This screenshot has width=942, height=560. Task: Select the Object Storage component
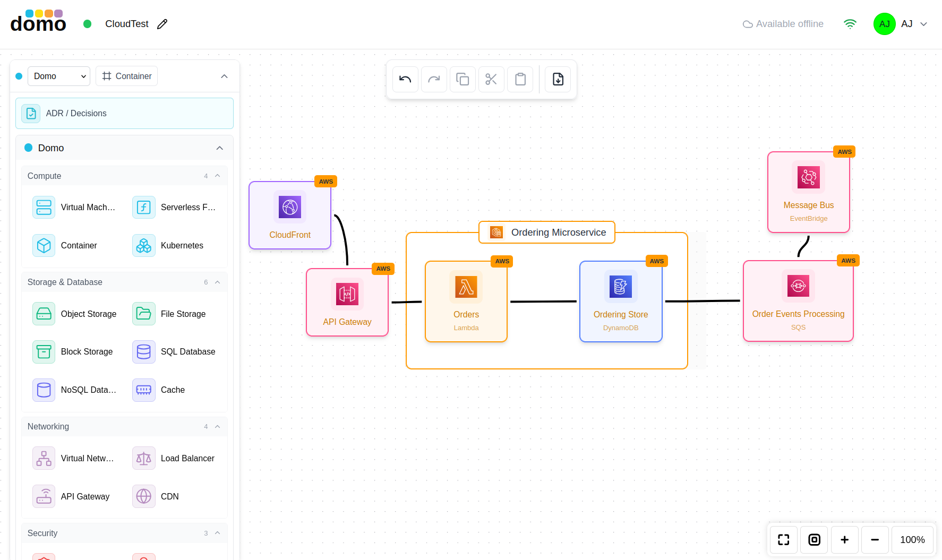click(74, 314)
